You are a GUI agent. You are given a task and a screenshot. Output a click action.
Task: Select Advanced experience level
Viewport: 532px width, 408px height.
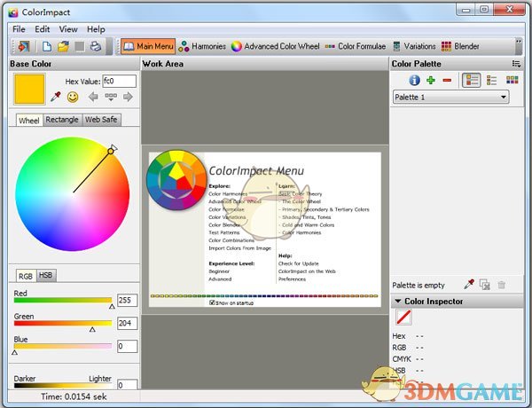220,279
